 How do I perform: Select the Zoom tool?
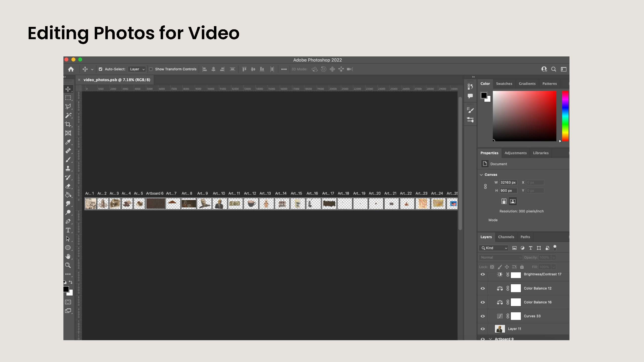(68, 265)
